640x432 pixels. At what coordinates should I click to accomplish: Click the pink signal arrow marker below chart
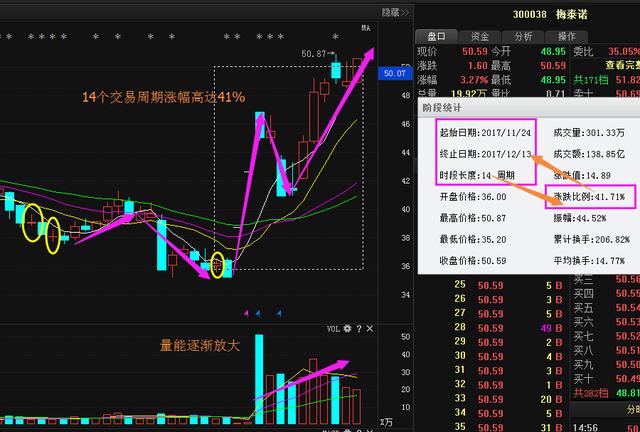click(x=246, y=314)
